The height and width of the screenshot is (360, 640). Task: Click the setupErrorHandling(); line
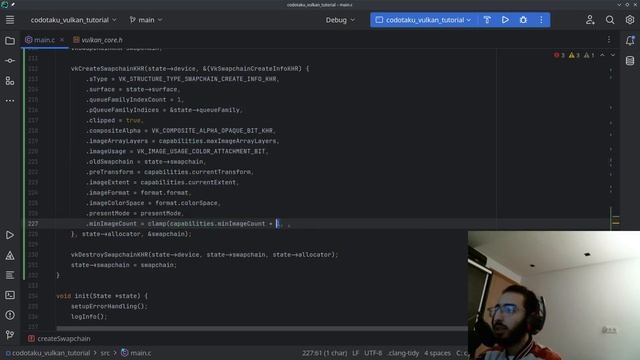(109, 306)
